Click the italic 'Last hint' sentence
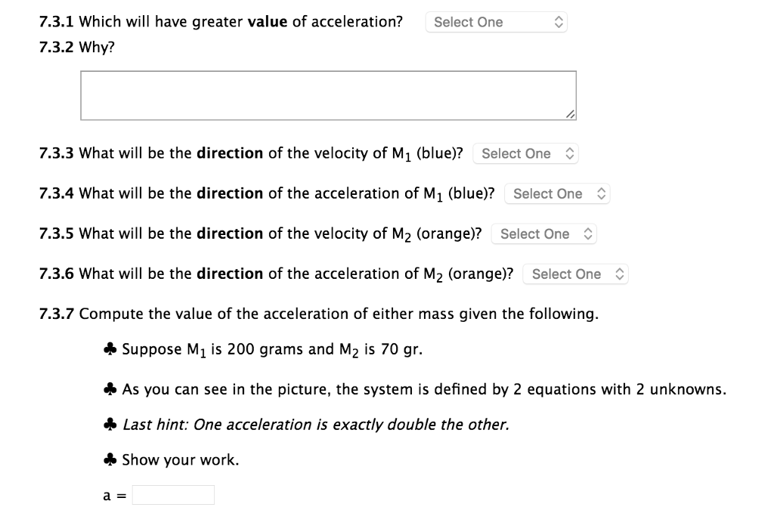774x532 pixels. pos(315,425)
